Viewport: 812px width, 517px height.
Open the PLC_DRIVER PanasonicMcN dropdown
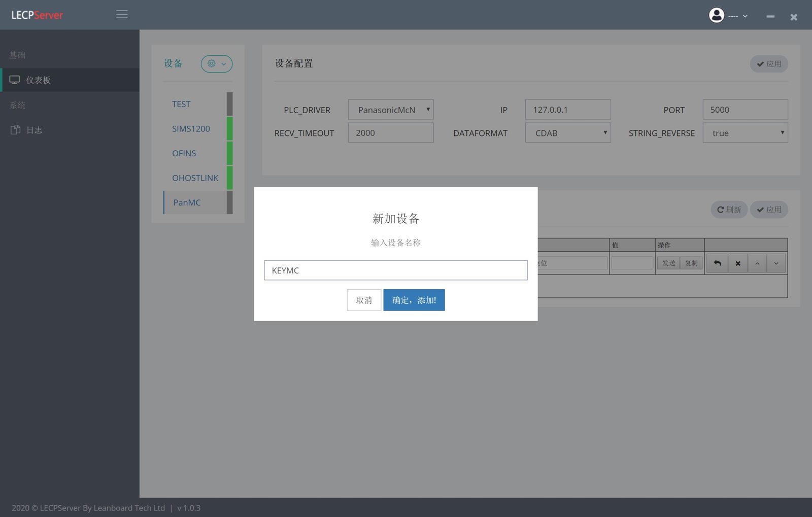pos(391,110)
